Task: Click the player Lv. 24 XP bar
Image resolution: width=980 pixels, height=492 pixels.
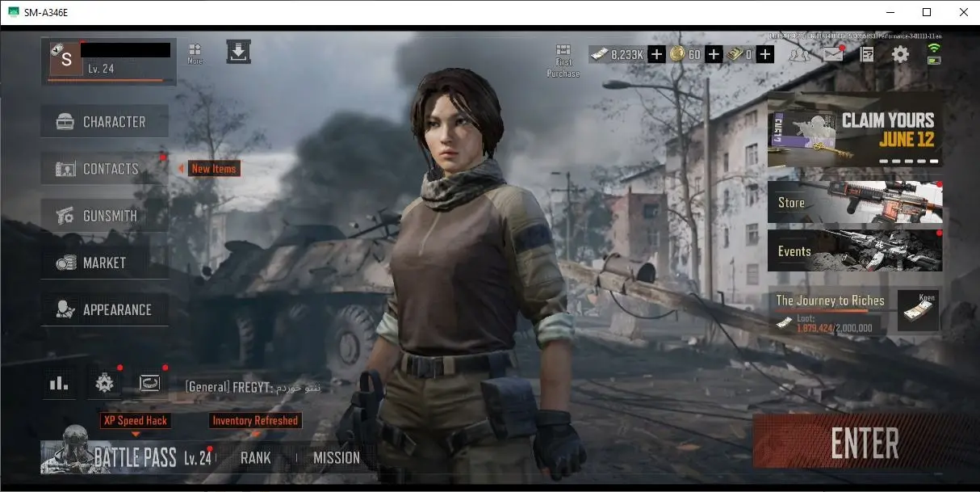Action: [x=106, y=80]
